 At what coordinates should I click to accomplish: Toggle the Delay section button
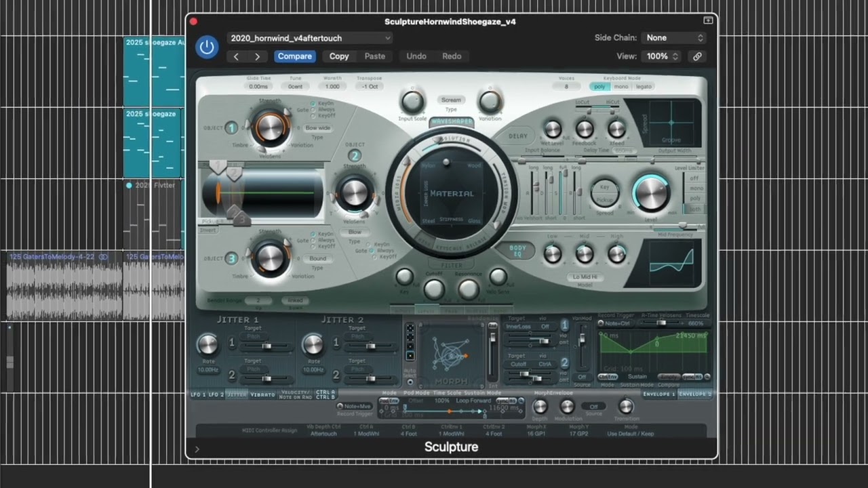click(x=518, y=136)
